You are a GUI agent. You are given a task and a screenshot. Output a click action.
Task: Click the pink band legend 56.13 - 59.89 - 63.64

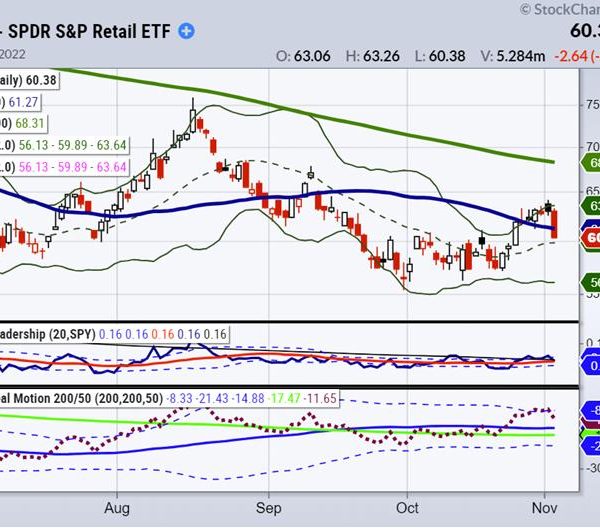pyautogui.click(x=72, y=167)
